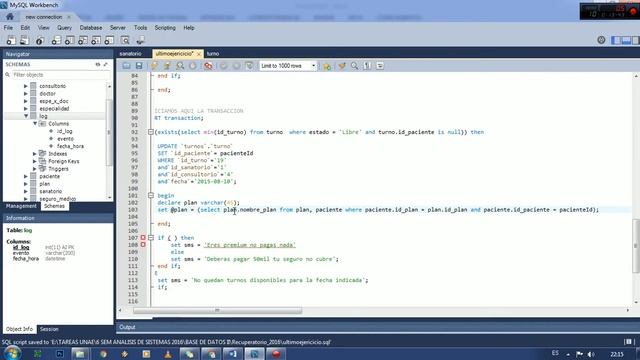Click the new SQL tab toolbar icon

(11, 40)
